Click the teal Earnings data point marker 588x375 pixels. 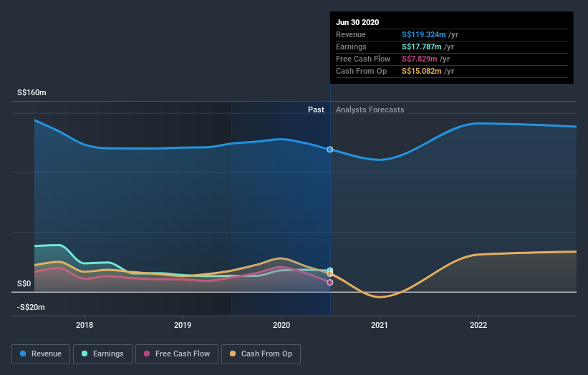[x=330, y=270]
